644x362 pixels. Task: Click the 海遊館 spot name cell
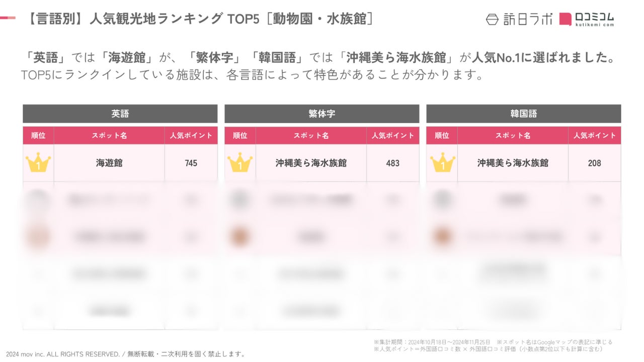[x=109, y=163]
